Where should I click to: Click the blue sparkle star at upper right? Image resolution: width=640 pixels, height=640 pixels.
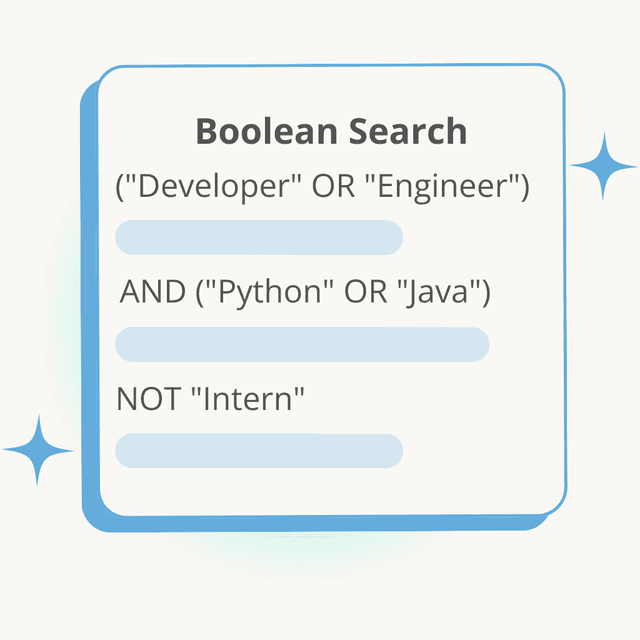click(x=603, y=166)
